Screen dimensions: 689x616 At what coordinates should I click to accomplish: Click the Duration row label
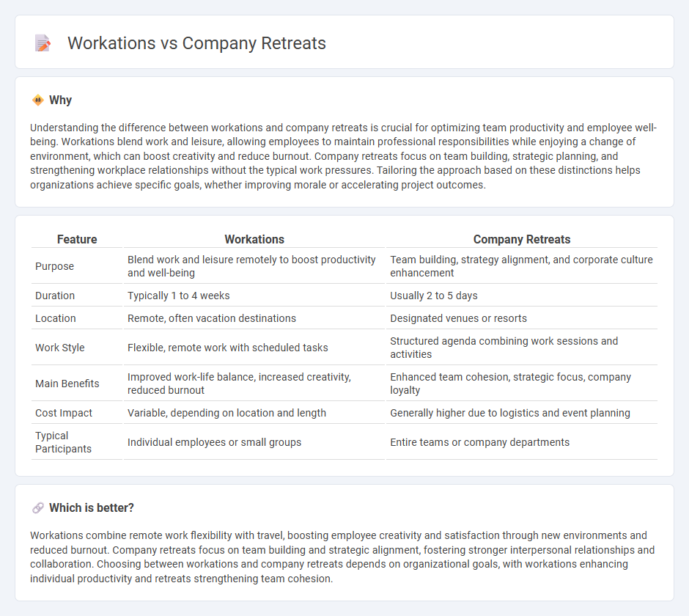55,296
